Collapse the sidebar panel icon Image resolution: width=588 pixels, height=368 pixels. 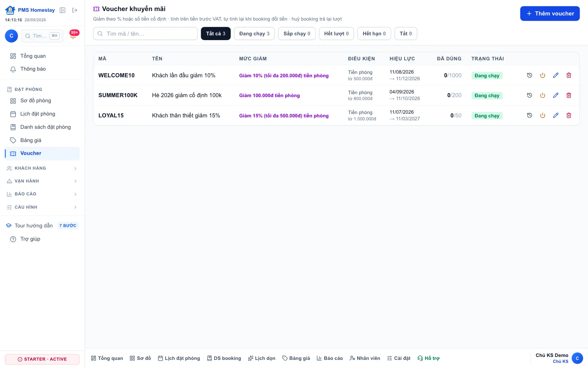(x=62, y=10)
